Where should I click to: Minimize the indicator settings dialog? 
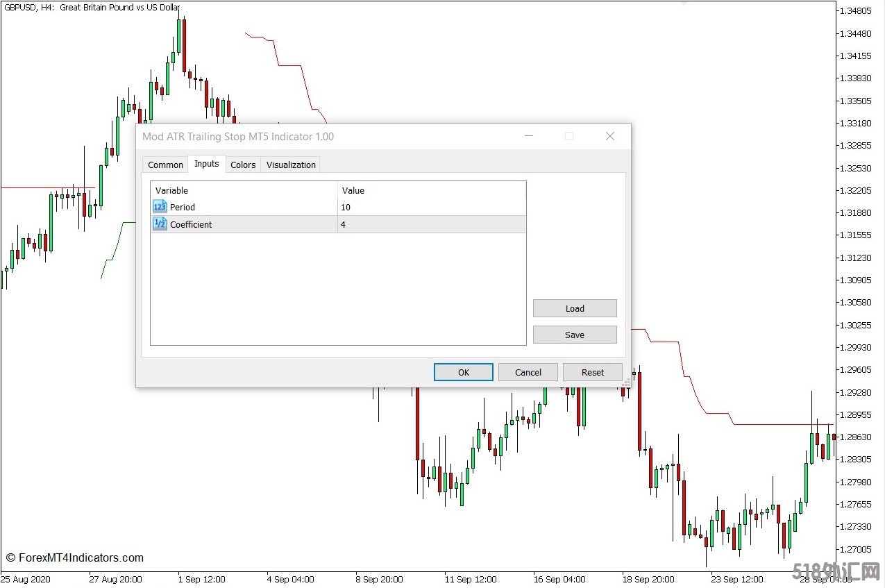click(x=529, y=136)
